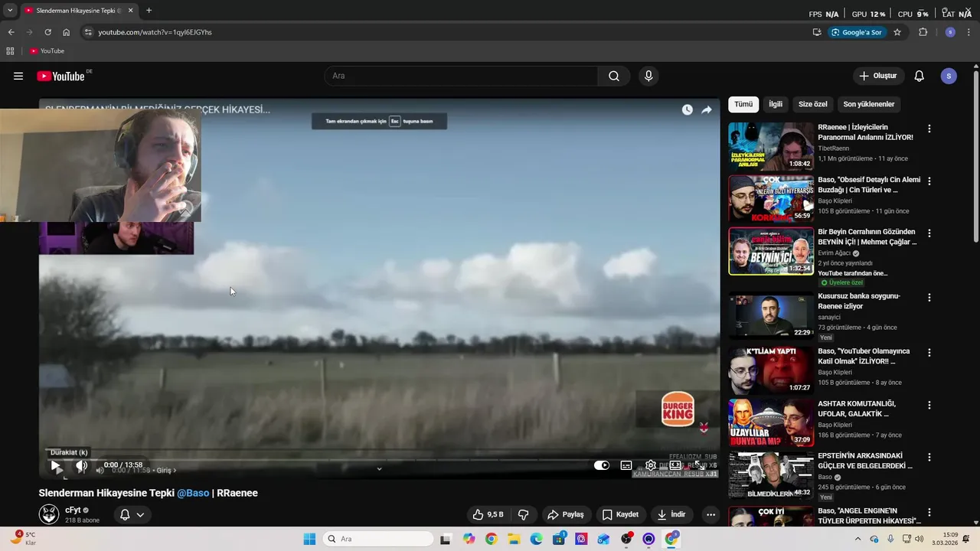Open Copilot from the taskbar
The height and width of the screenshot is (551, 980).
point(469,539)
